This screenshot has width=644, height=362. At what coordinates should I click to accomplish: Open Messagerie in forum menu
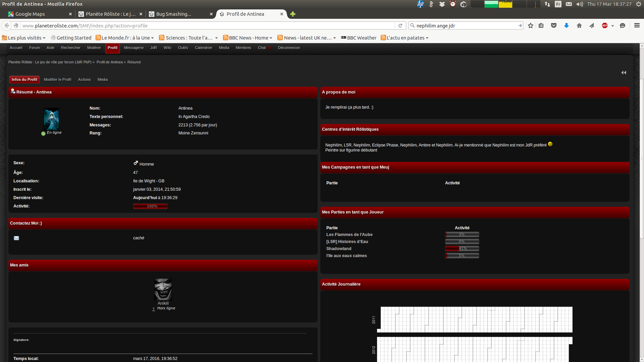point(133,48)
